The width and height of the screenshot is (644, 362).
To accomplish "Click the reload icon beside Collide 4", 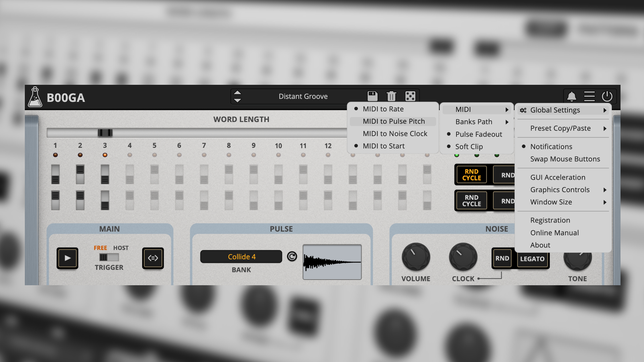I will pyautogui.click(x=292, y=257).
